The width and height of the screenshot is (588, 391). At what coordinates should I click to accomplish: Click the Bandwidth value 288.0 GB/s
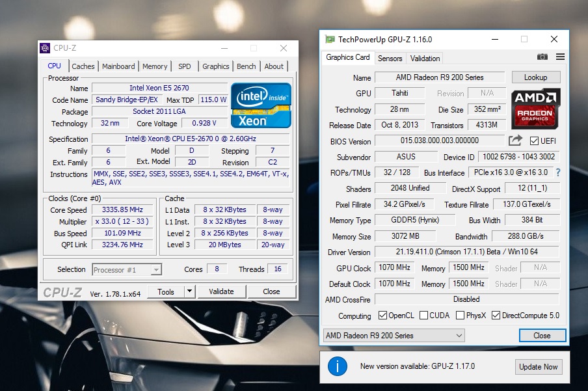pyautogui.click(x=526, y=236)
